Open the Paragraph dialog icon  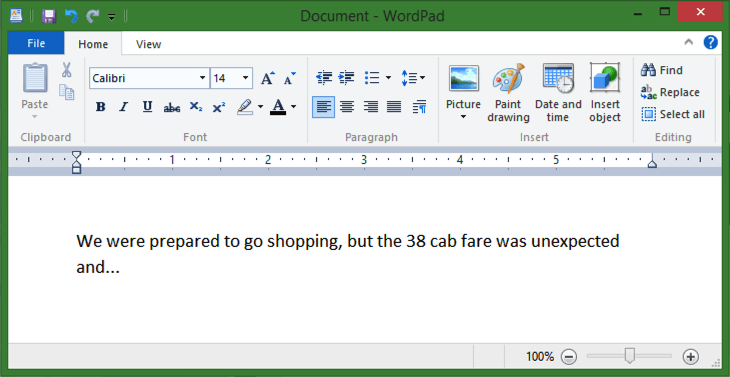point(419,107)
